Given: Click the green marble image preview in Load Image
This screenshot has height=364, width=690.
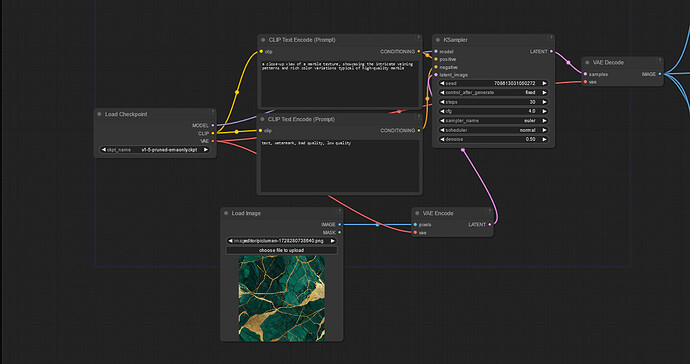Looking at the screenshot, I should coord(282,298).
